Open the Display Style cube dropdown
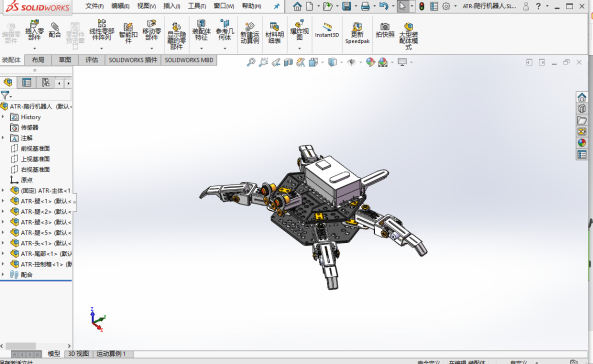 pos(342,62)
